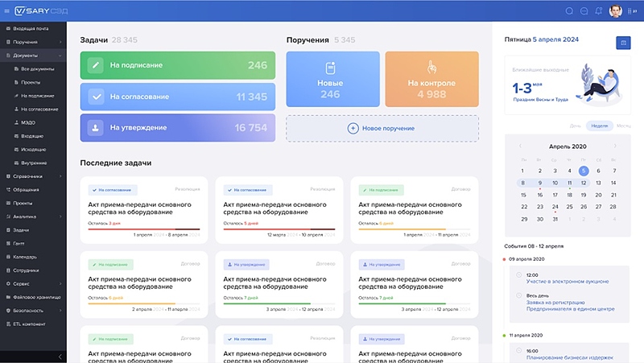The height and width of the screenshot is (363, 644).
Task: Open the search icon in header
Action: pos(570,11)
